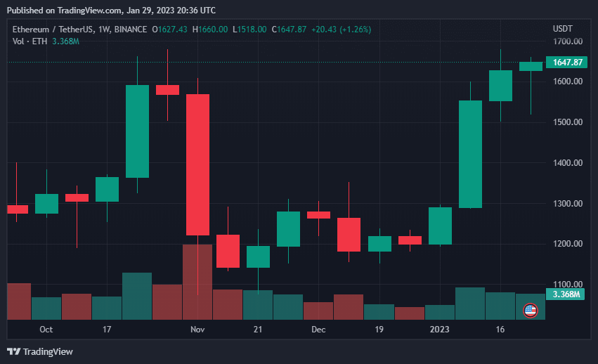Click the 19 date label on the time axis
The height and width of the screenshot is (364, 598).
pos(379,330)
